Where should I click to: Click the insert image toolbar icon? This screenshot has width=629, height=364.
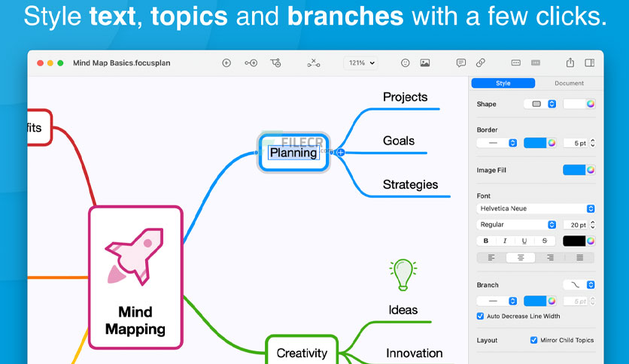(425, 63)
